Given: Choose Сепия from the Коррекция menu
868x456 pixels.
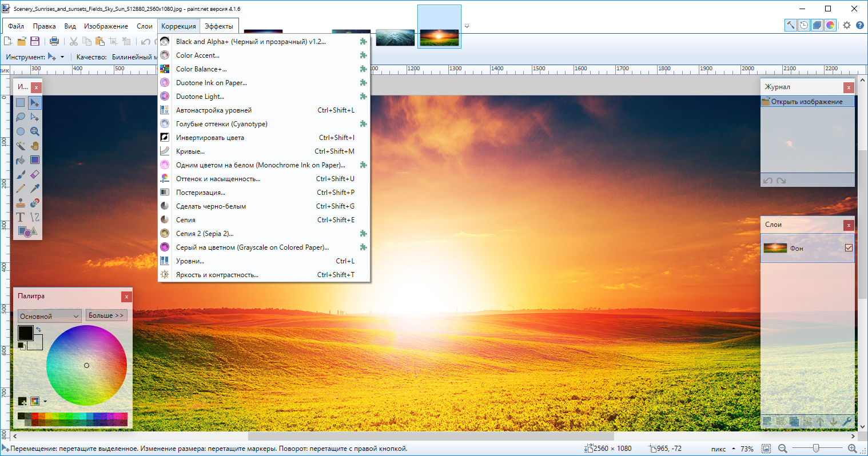Looking at the screenshot, I should (x=186, y=220).
